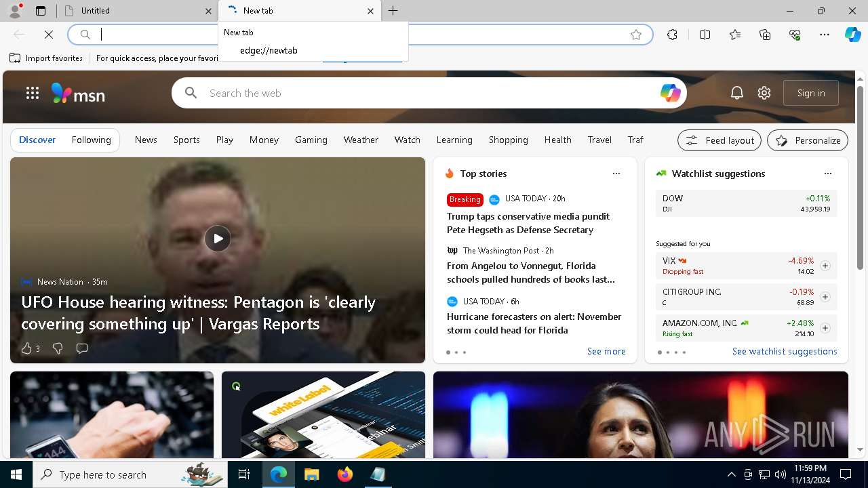Viewport: 868px width, 488px height.
Task: Add VIX to the watchlist
Action: click(825, 266)
